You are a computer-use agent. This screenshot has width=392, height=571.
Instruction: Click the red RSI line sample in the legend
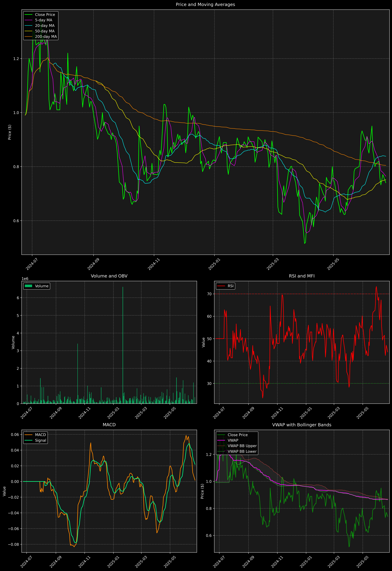click(x=221, y=286)
